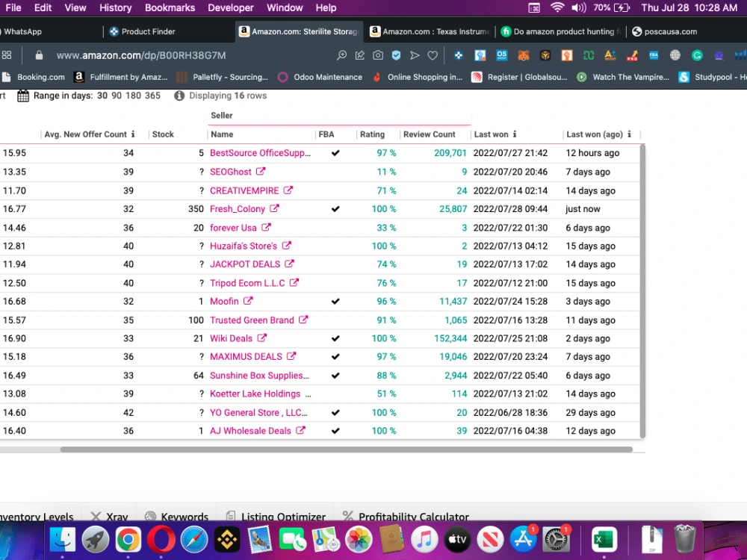Open external link icon next to SEOGhost
This screenshot has height=560, width=747.
261,172
